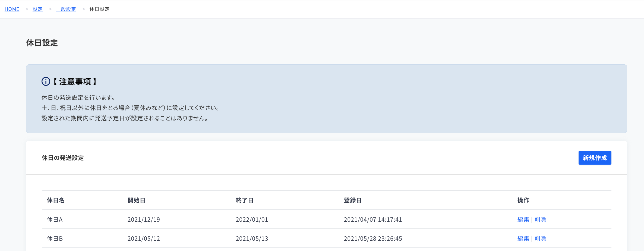644x251 pixels.
Task: Click the 休日設定 page title
Action: click(42, 43)
